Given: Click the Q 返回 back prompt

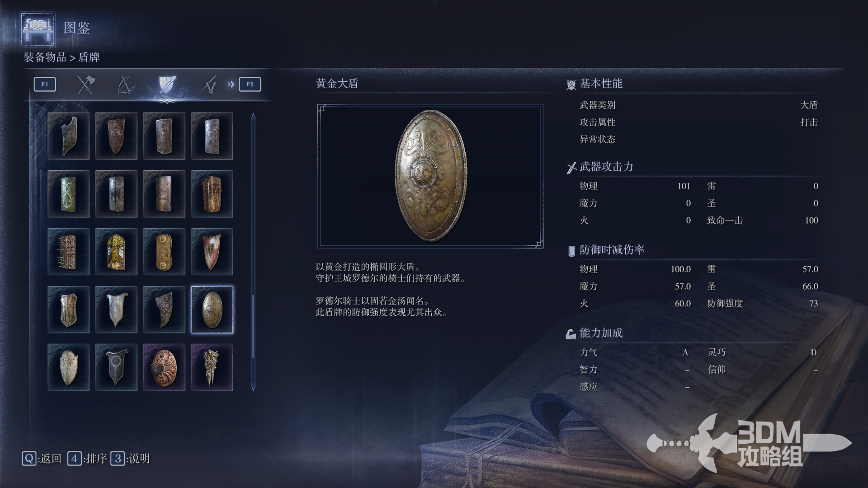Looking at the screenshot, I should (x=42, y=459).
